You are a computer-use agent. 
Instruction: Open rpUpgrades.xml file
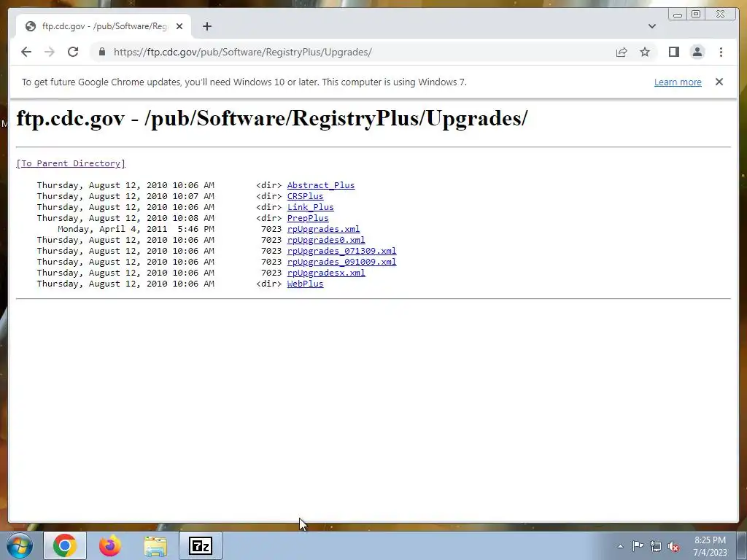click(x=323, y=229)
